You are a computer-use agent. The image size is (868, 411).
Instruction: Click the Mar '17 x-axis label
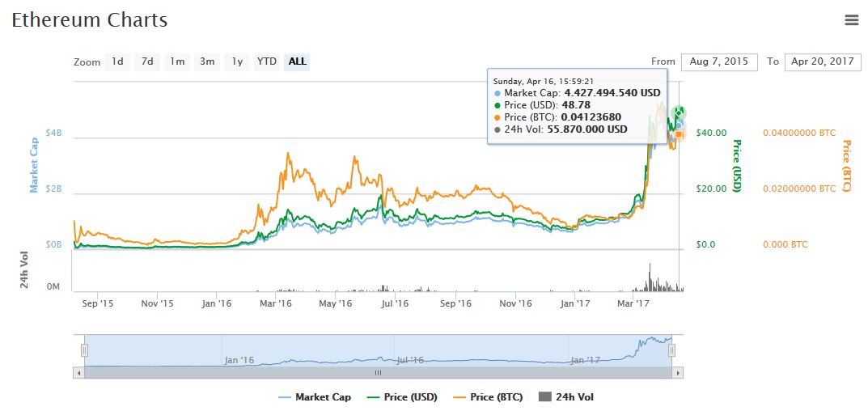tap(634, 303)
